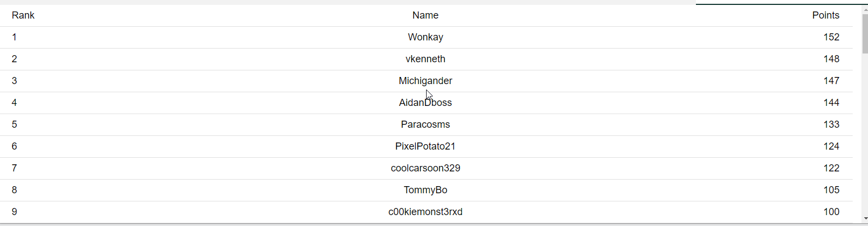
Task: Sort by the Points column header
Action: click(x=825, y=15)
